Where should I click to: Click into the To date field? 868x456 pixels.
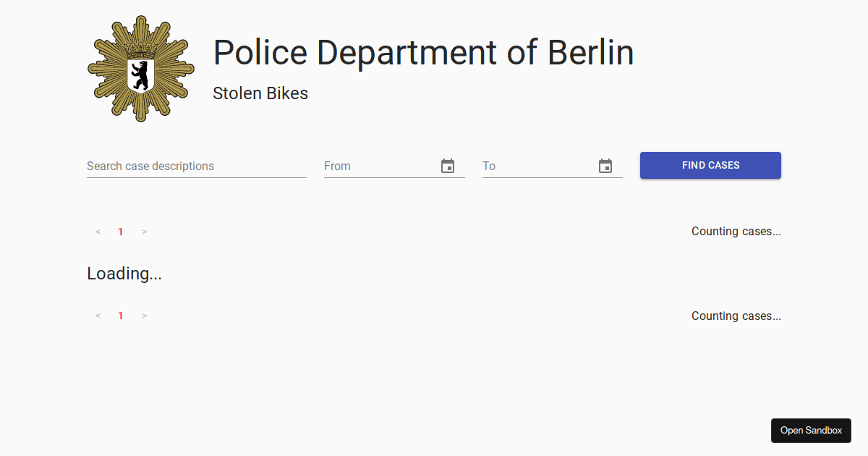click(537, 166)
